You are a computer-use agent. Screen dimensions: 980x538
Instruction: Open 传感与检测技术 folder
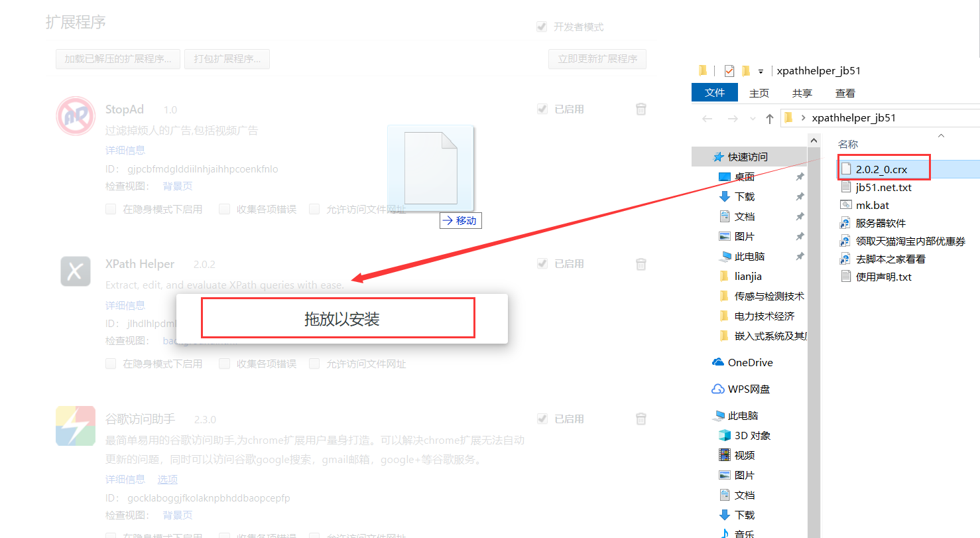tap(768, 296)
